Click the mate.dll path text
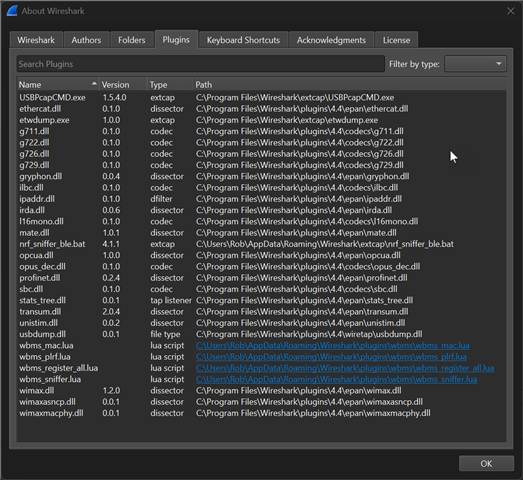This screenshot has width=523, height=480. point(296,233)
